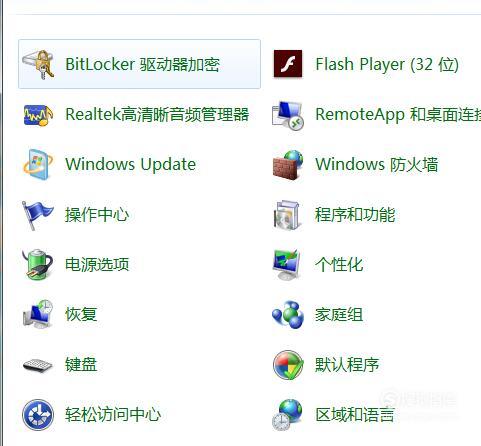Click the 区域和语言 text link
The height and width of the screenshot is (446, 481).
[355, 415]
